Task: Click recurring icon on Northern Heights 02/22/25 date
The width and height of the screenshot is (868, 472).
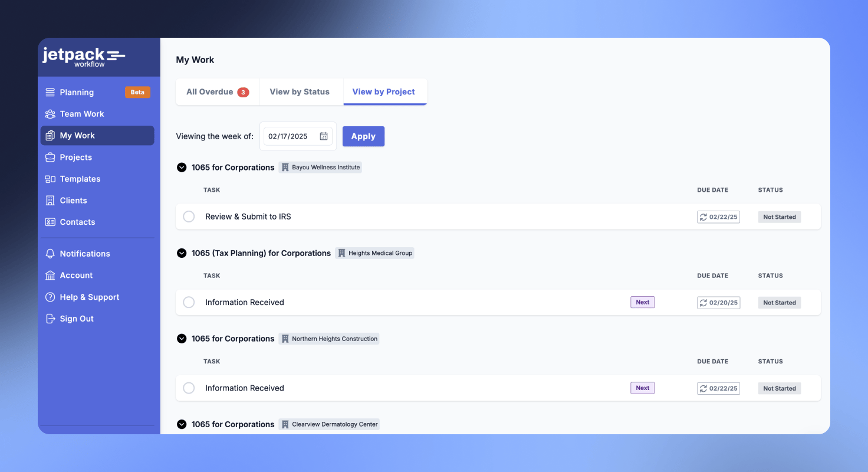Action: pos(703,388)
